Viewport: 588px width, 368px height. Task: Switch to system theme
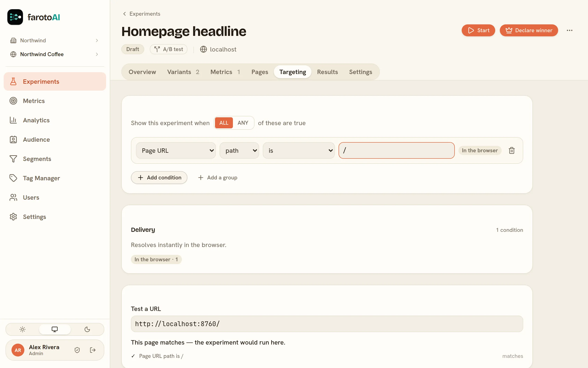coord(55,329)
